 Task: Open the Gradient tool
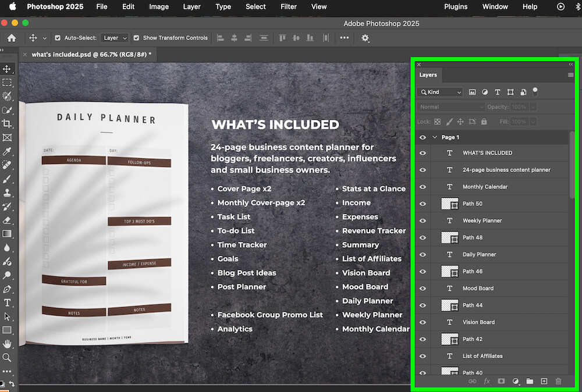(x=8, y=234)
